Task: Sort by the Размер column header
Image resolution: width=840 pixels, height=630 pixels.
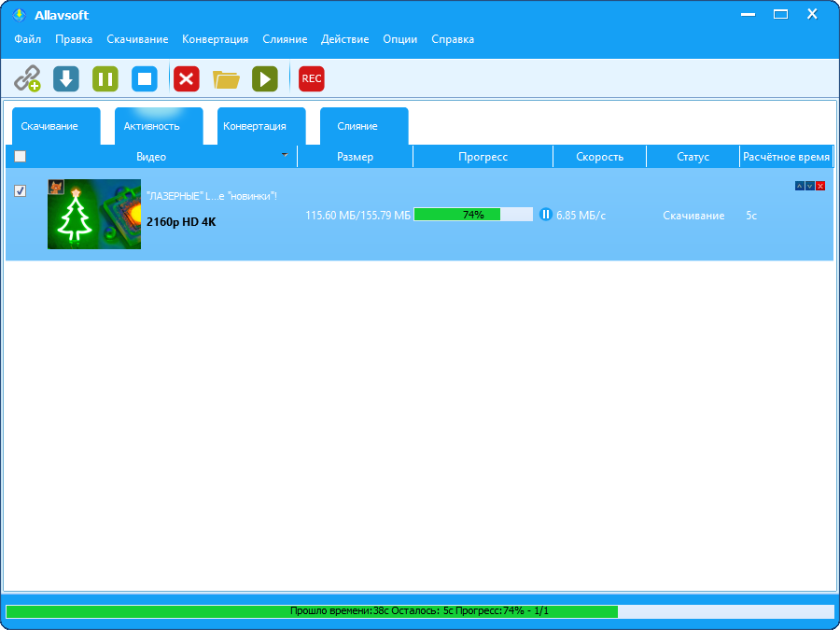Action: (x=356, y=157)
